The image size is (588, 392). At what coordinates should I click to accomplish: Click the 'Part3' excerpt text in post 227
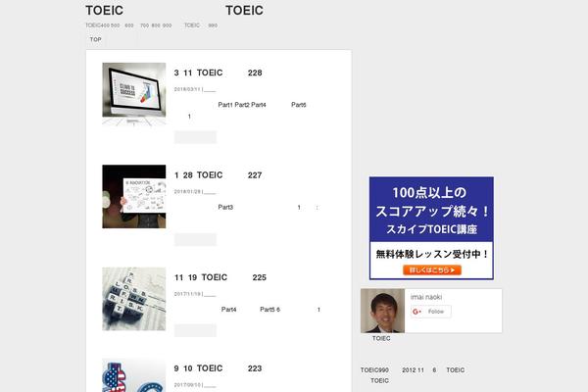(225, 207)
